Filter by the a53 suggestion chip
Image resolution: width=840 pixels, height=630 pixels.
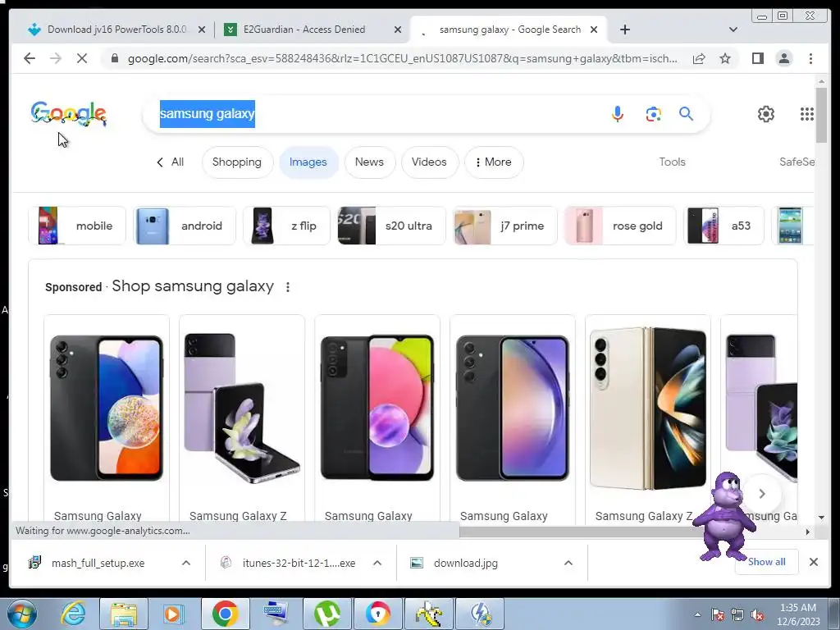click(x=724, y=226)
